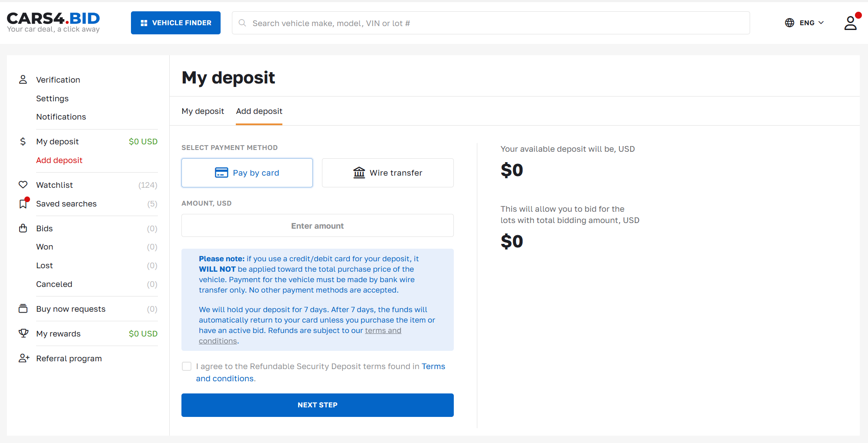The image size is (868, 443).
Task: Click the user account profile icon
Action: 850,23
